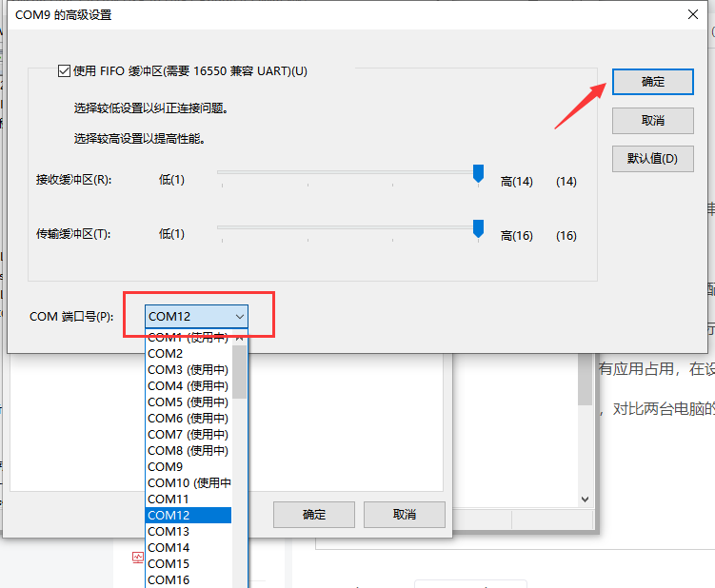Select COM7 (使用中) from the list

coord(189,435)
